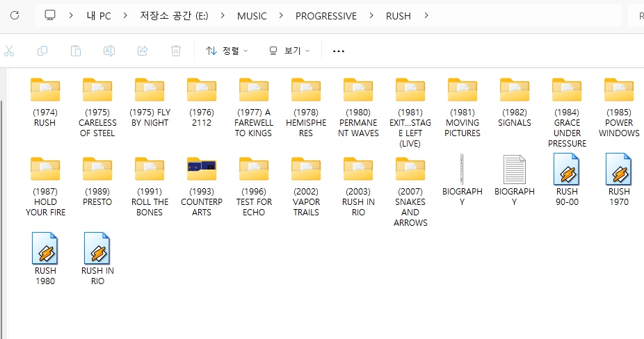Navigate to PROGRESSIVE in the breadcrumb
644x339 pixels.
(x=325, y=15)
